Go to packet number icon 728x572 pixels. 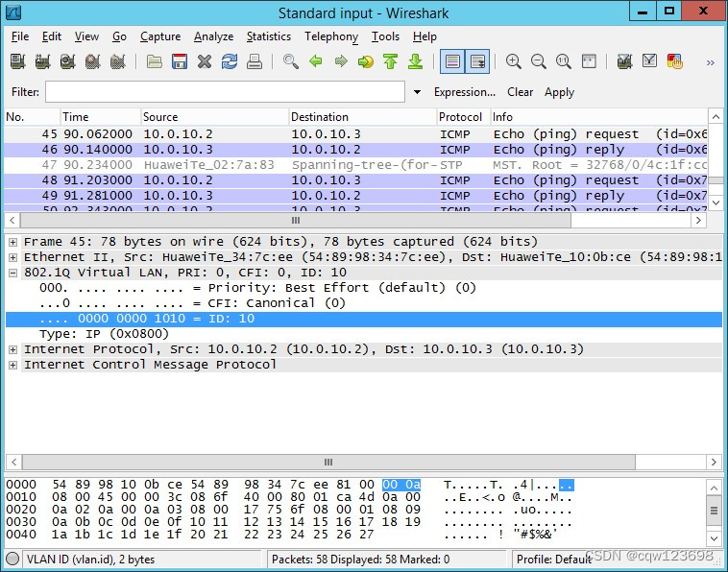(366, 61)
